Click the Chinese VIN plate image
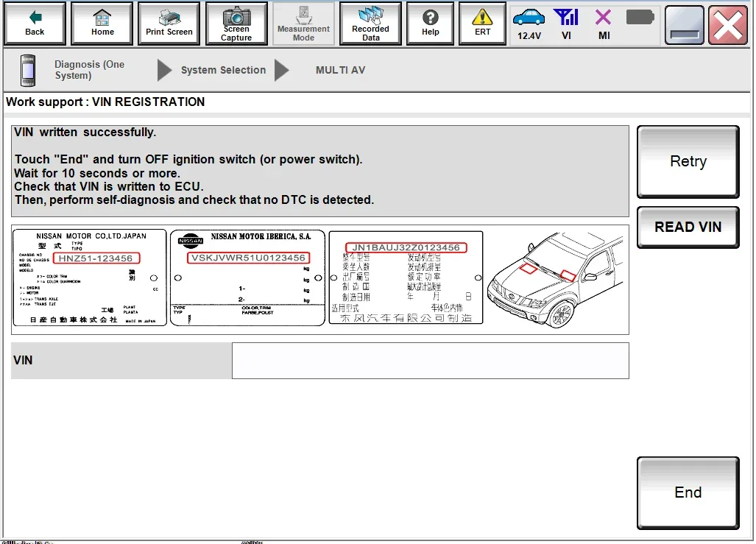Screen dimensions: 756x544 coord(406,278)
